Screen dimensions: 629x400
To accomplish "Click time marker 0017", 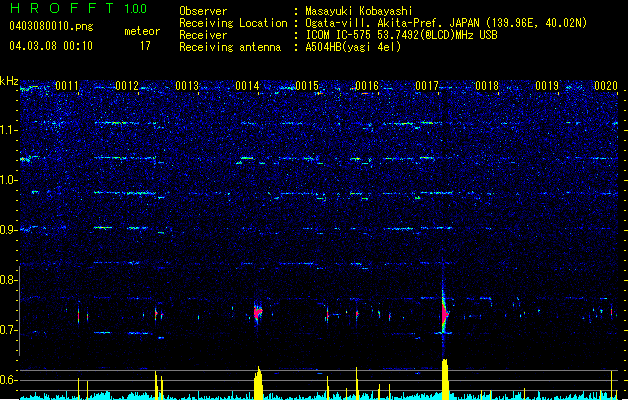I will point(427,86).
